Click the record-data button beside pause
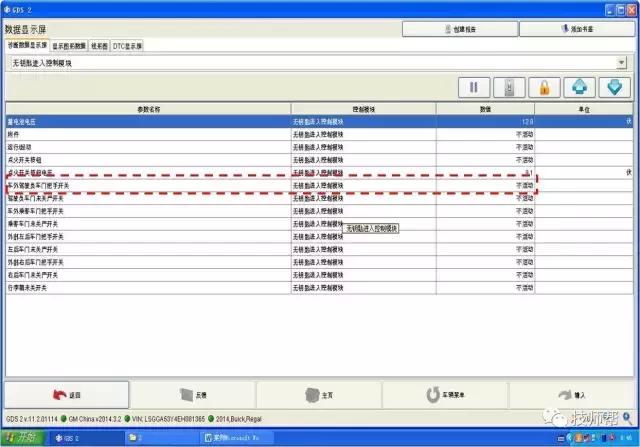 509,87
